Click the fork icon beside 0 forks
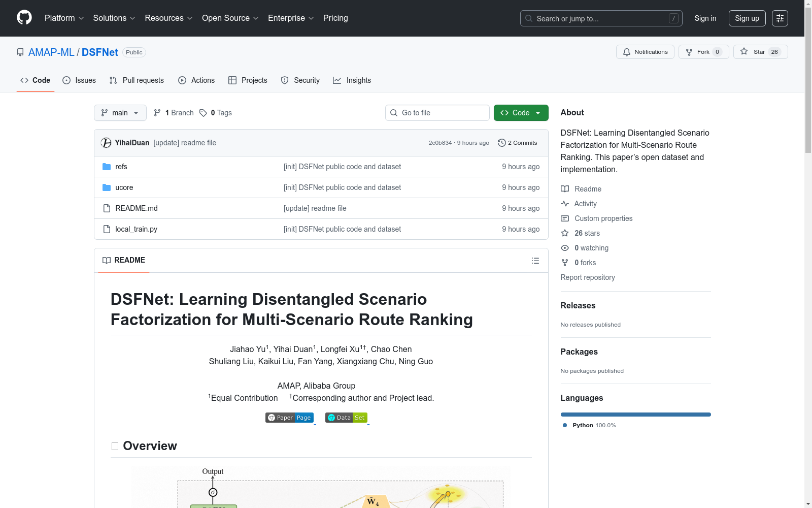 coord(565,263)
